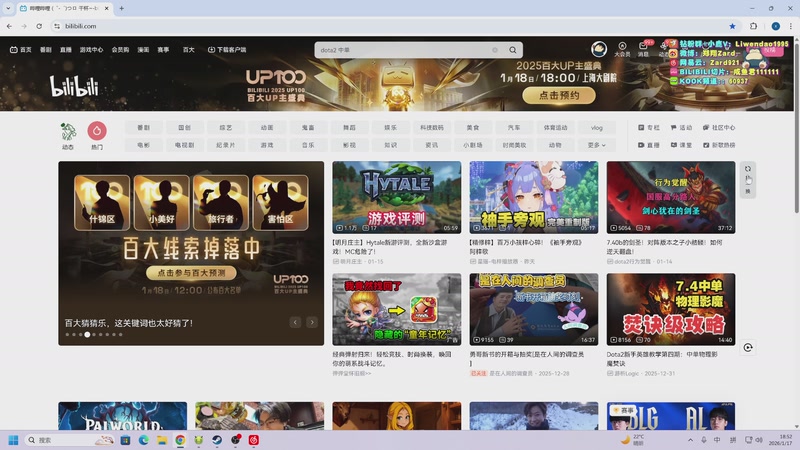Open the vlog category button
This screenshot has height=450, width=800.
point(596,128)
